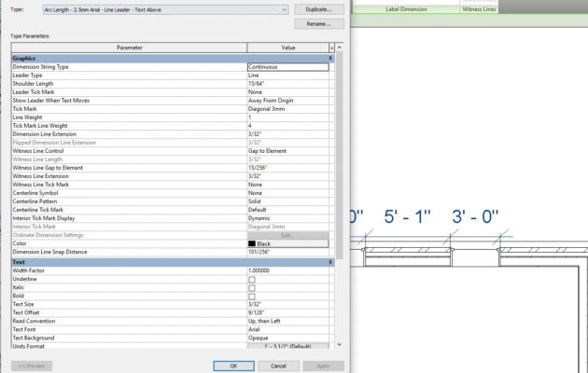Check the Bold checkbox
This screenshot has width=588, height=373.
[x=251, y=296]
